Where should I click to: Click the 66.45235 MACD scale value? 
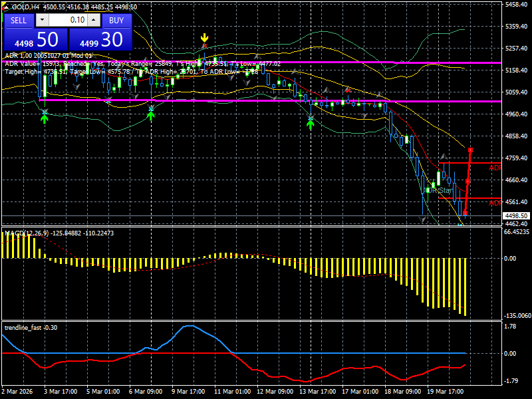[517, 232]
